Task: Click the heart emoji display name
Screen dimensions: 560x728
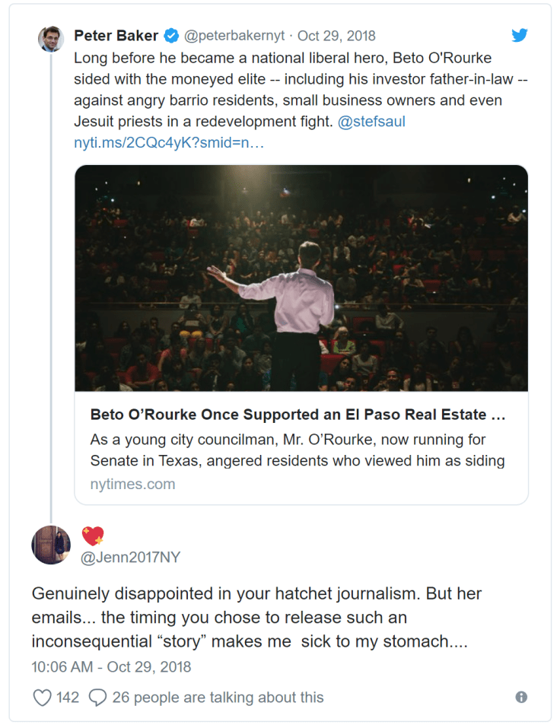Action: click(x=94, y=536)
